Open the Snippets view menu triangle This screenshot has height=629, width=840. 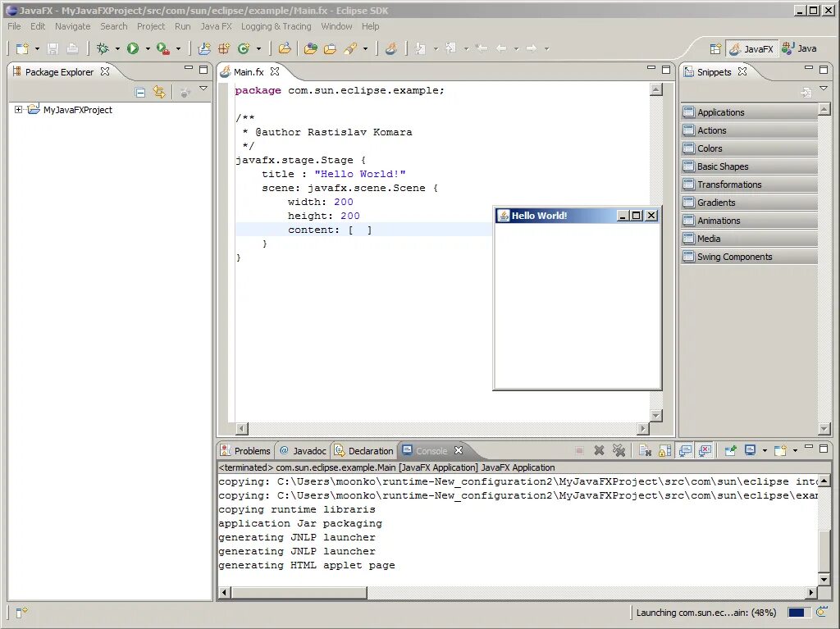(824, 89)
